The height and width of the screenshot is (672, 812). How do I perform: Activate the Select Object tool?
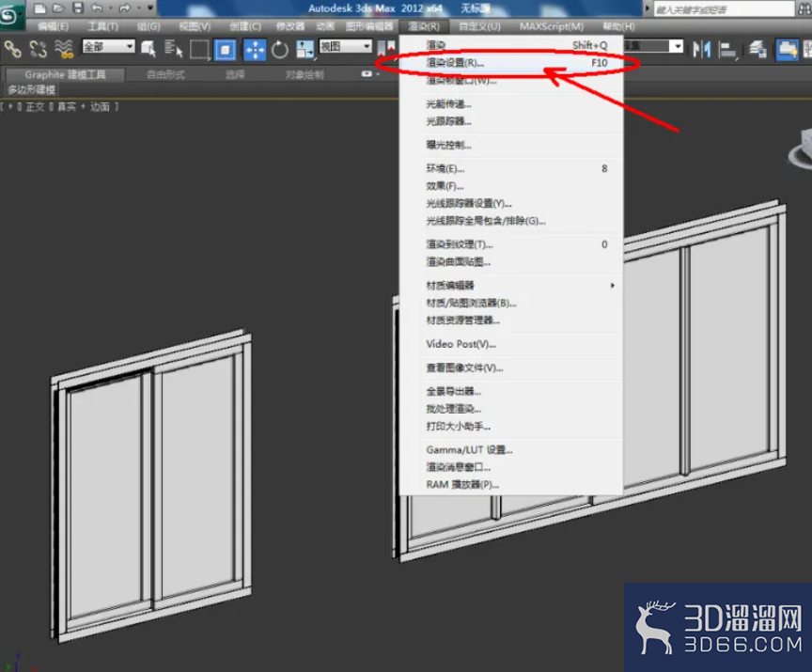coord(148,49)
